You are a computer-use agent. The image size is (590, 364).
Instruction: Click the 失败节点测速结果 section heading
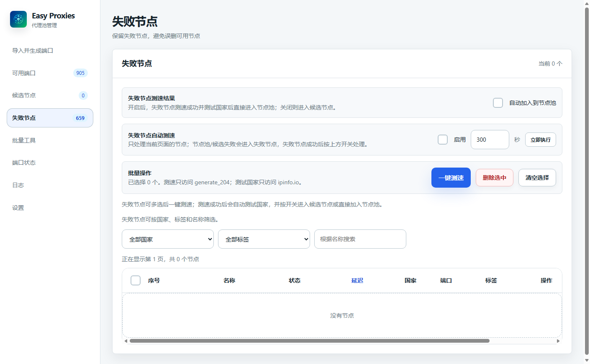tap(151, 98)
